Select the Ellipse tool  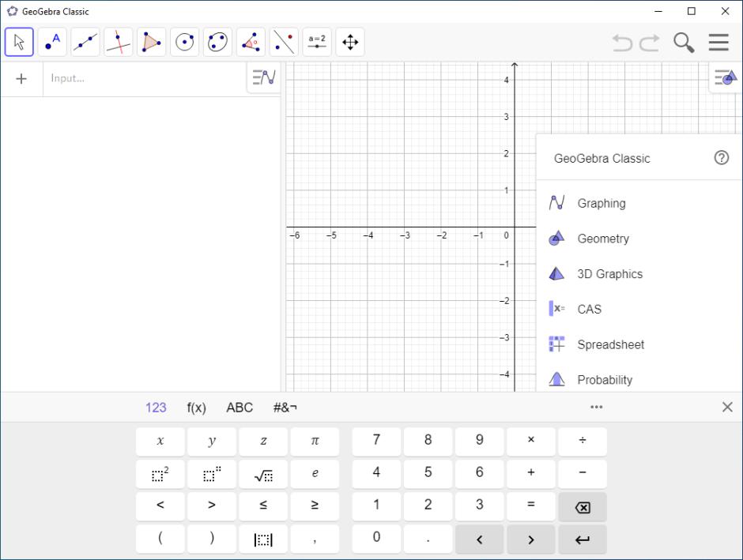(218, 42)
